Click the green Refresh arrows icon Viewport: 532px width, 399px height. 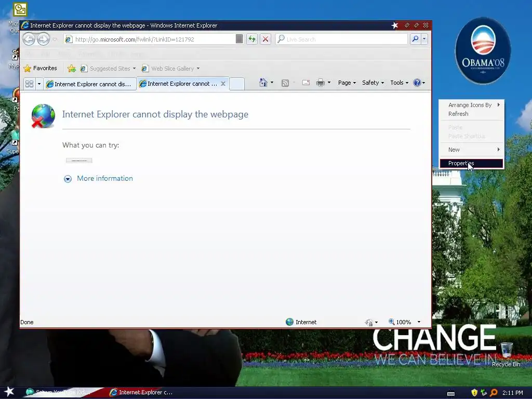[x=252, y=39]
